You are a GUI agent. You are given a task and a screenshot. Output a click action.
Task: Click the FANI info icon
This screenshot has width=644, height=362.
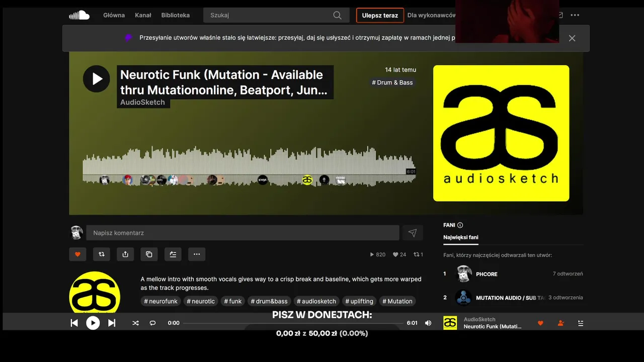pos(460,225)
